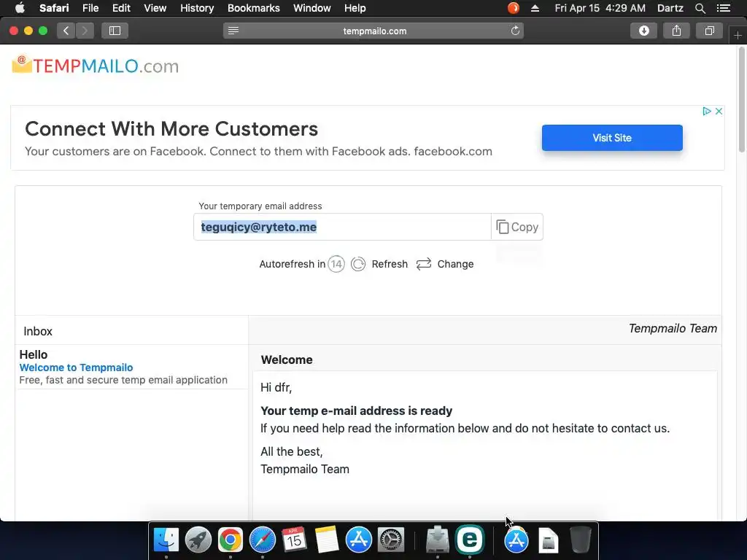Click the Refresh inbox label

point(390,264)
